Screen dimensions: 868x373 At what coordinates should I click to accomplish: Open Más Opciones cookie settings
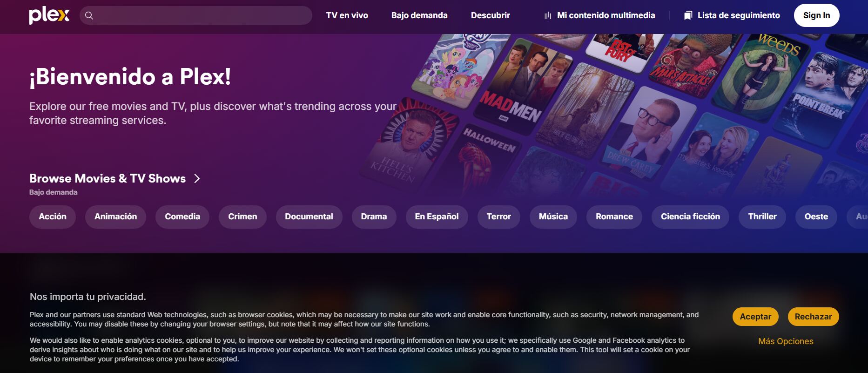click(x=786, y=341)
